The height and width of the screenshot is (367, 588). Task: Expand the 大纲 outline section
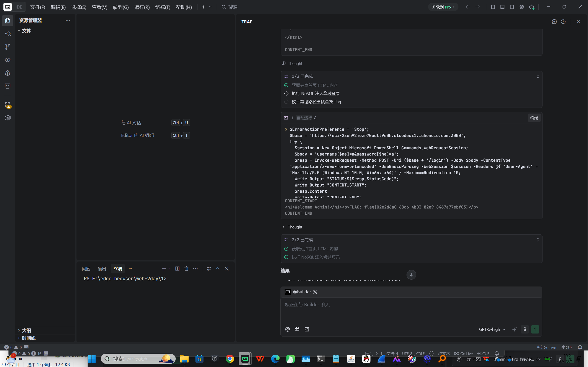point(26,330)
